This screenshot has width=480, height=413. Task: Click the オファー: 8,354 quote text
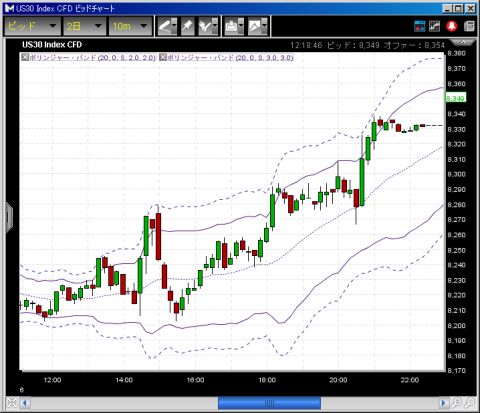(414, 45)
